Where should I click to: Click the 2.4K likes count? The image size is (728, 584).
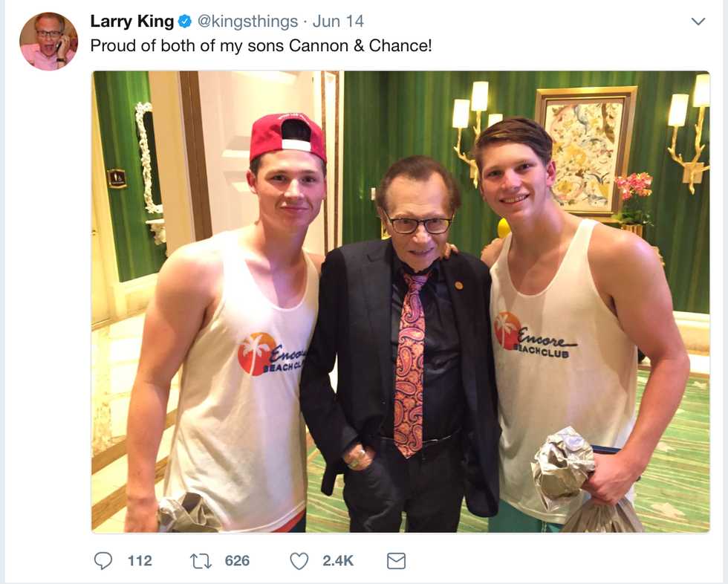pyautogui.click(x=338, y=561)
